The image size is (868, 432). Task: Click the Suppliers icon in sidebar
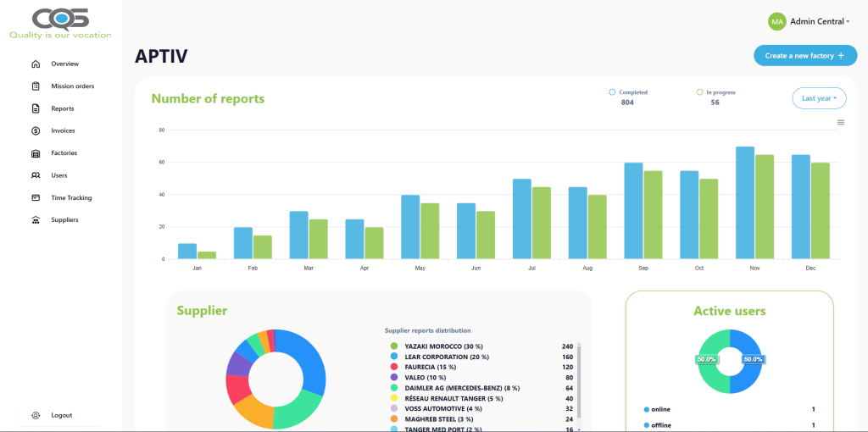(36, 220)
